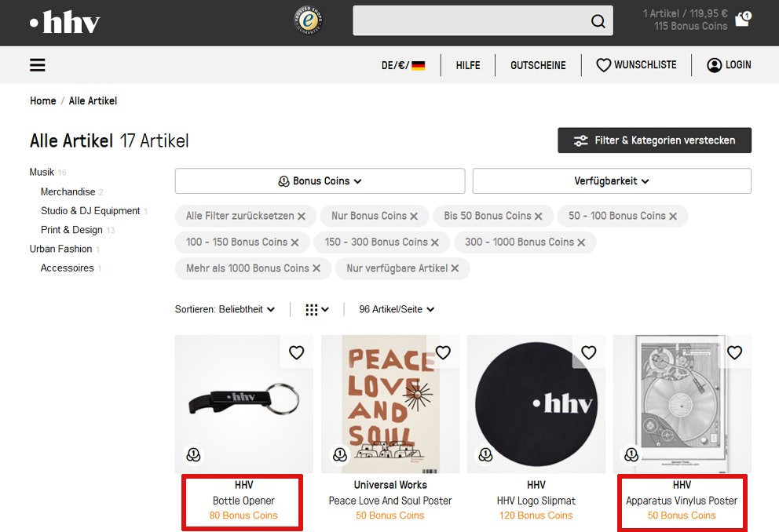Select the Print & Design category
Screen dimensions: 779x532
coord(71,230)
